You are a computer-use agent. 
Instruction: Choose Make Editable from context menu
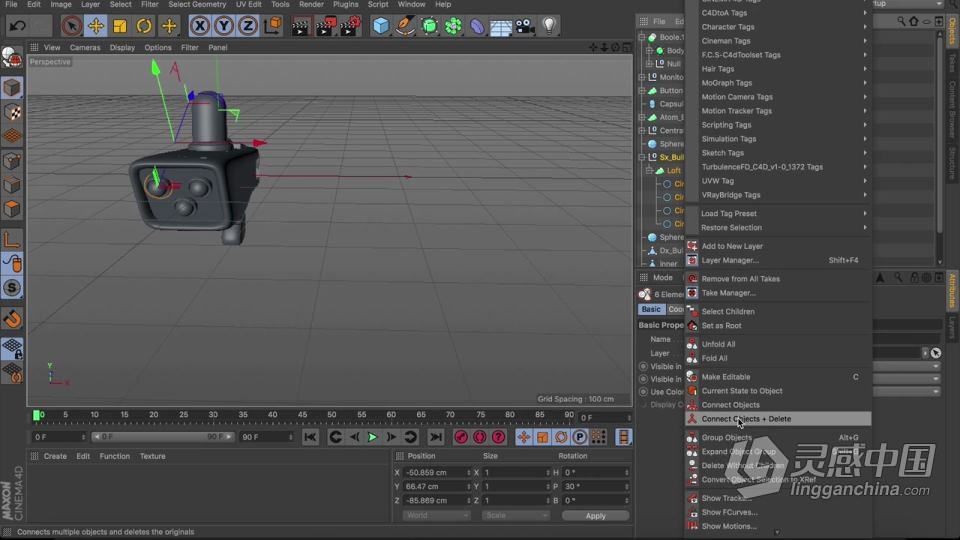779,377
